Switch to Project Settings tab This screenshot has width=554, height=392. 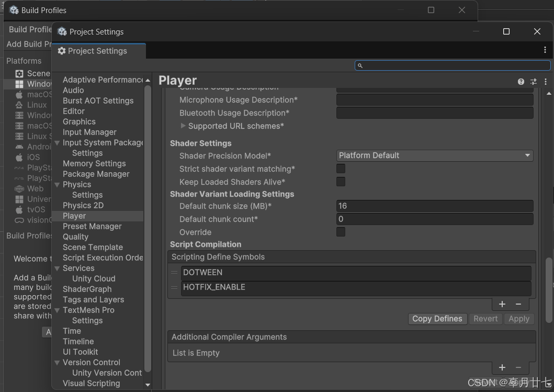pos(98,51)
